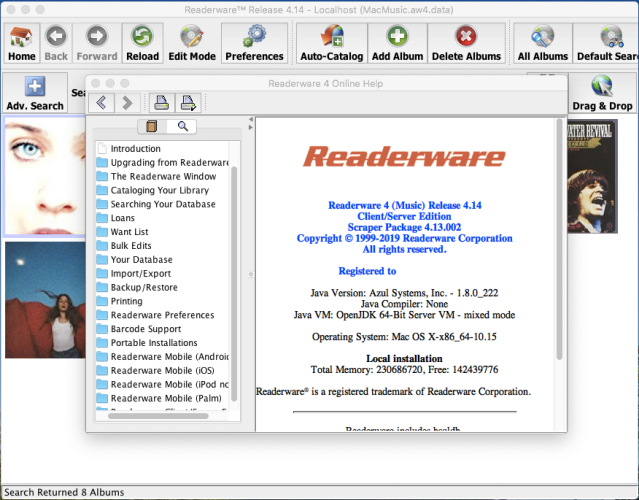Go to previous help page
Image resolution: width=639 pixels, height=500 pixels.
(101, 103)
